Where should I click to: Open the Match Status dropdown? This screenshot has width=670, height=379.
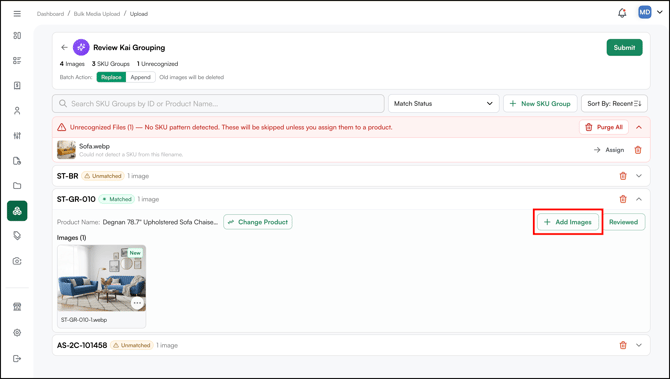coord(444,103)
